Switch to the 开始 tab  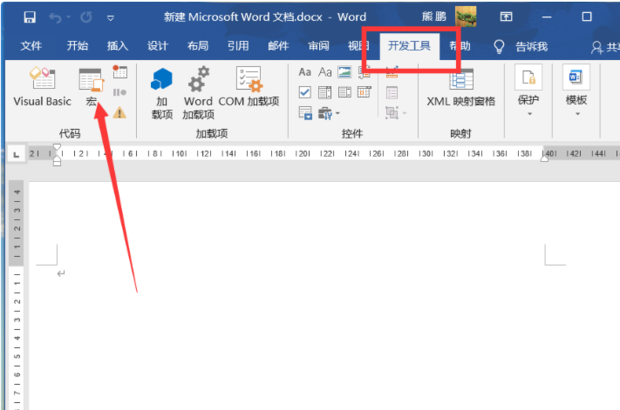77,46
